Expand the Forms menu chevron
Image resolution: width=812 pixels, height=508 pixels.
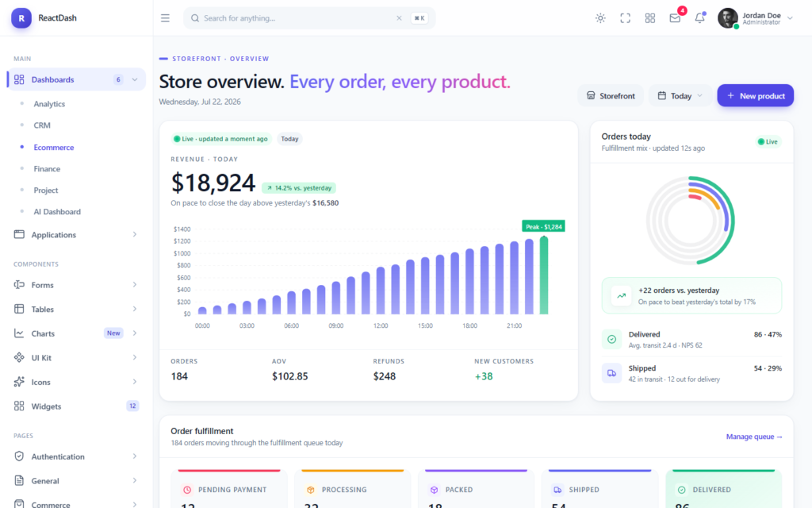pyautogui.click(x=135, y=285)
